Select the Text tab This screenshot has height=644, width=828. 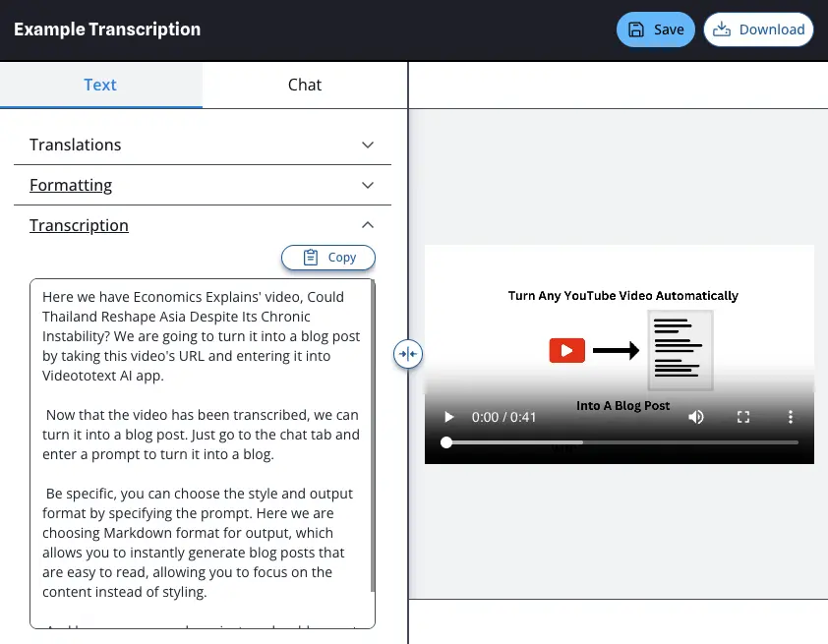[100, 86]
